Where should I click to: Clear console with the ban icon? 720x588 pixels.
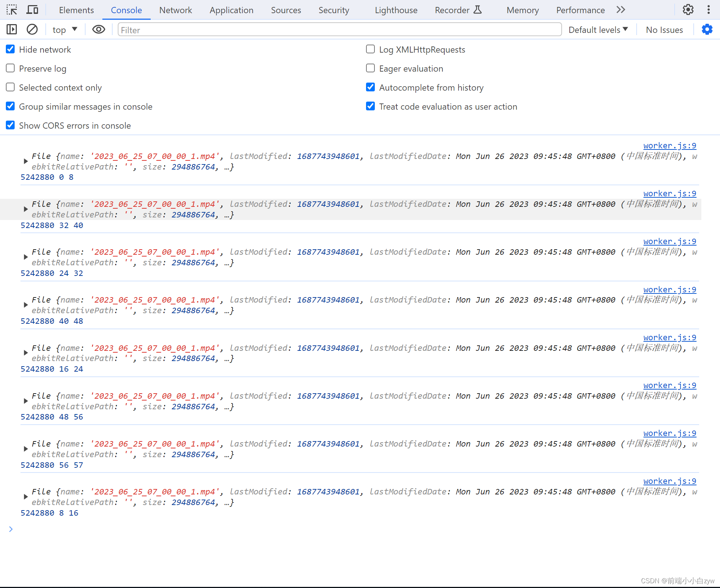pos(32,29)
